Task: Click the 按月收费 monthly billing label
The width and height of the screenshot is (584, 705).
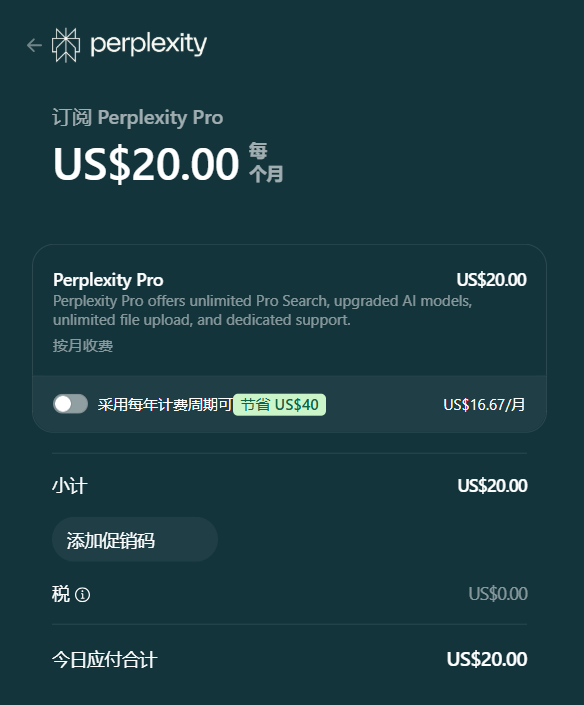Action: (x=83, y=346)
